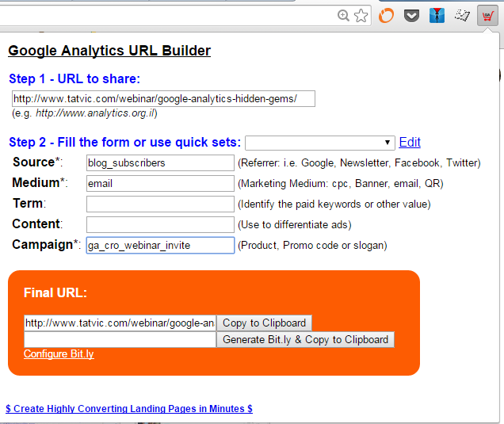Click the Step 1 - URL to share heading
504x424 pixels.
[74, 78]
